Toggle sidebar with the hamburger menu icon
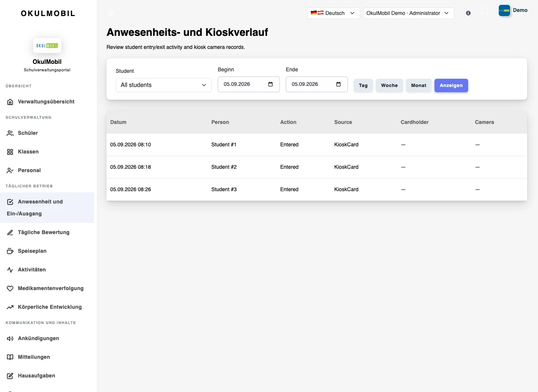The image size is (538, 392). coord(111,13)
